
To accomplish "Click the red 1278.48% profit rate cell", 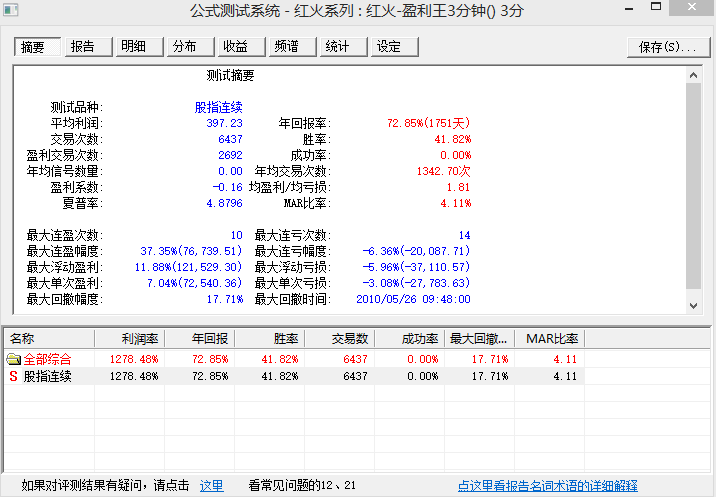I will coord(134,360).
